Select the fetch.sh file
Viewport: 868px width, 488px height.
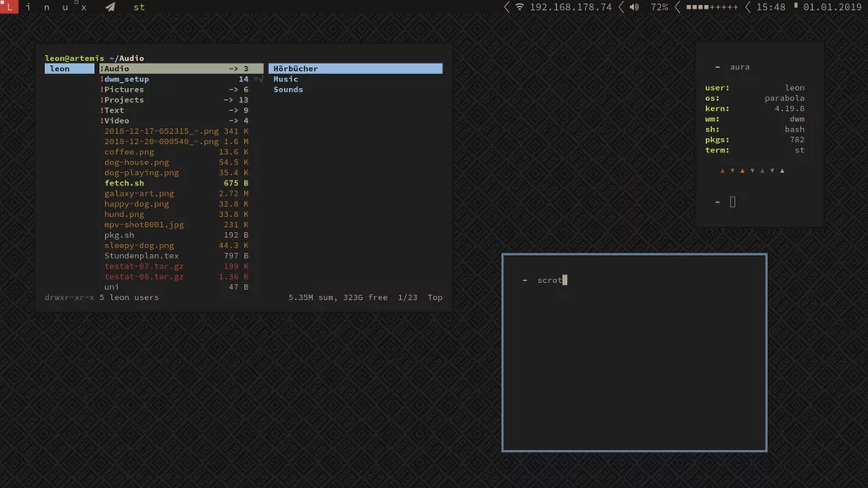(124, 183)
